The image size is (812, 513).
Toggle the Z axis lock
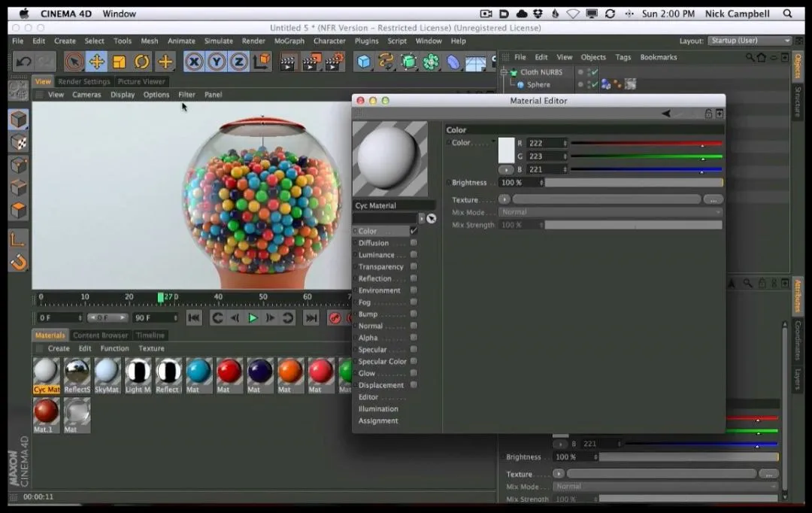click(x=239, y=62)
